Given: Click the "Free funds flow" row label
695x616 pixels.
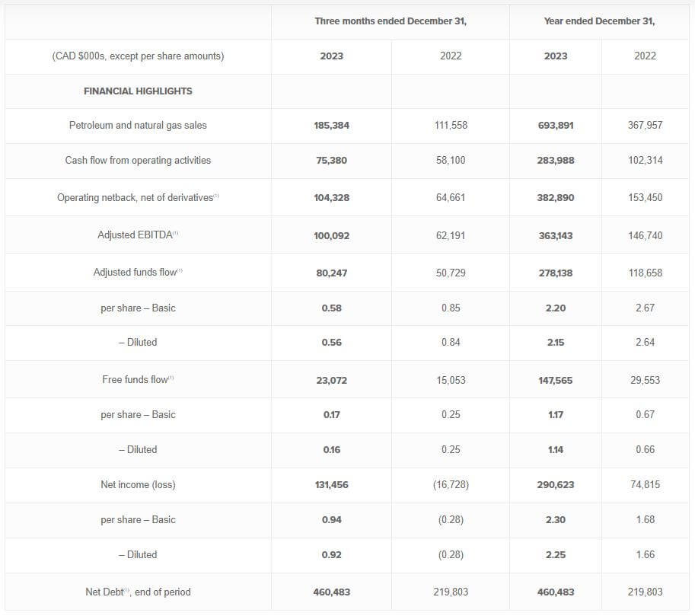Looking at the screenshot, I should [x=134, y=379].
